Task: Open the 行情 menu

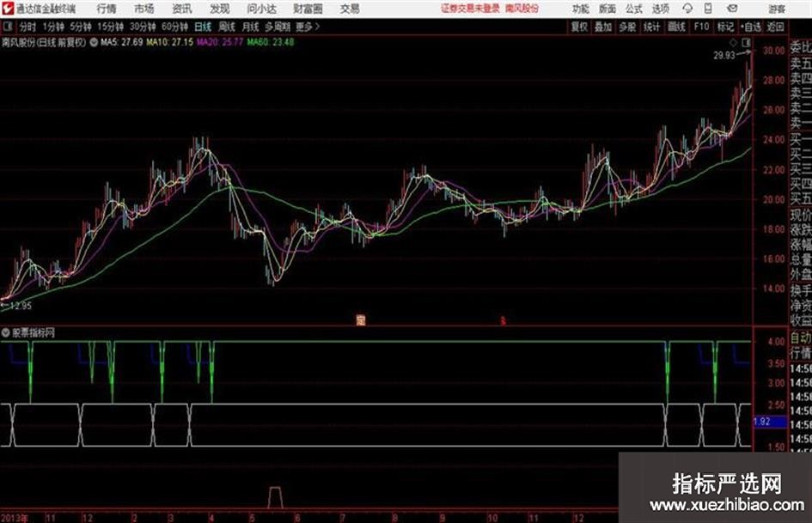Action: [107, 9]
